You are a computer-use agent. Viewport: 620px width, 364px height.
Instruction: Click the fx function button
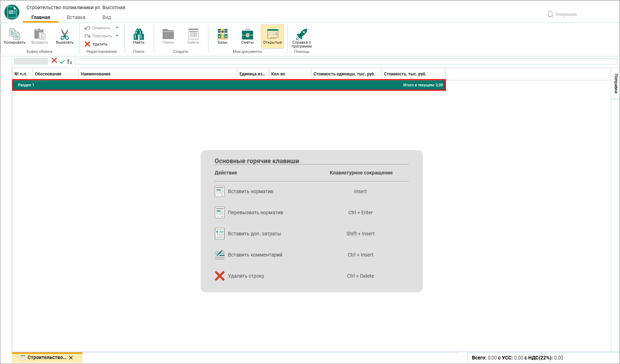(70, 62)
